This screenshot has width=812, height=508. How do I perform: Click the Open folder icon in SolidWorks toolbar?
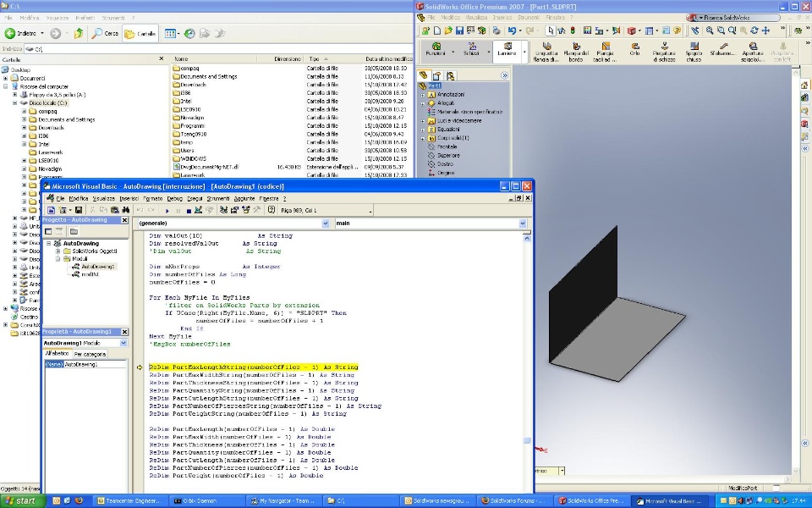[x=448, y=30]
